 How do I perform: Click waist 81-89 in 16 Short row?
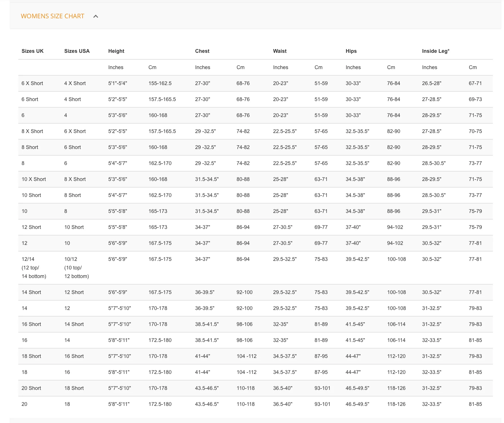[x=321, y=324]
